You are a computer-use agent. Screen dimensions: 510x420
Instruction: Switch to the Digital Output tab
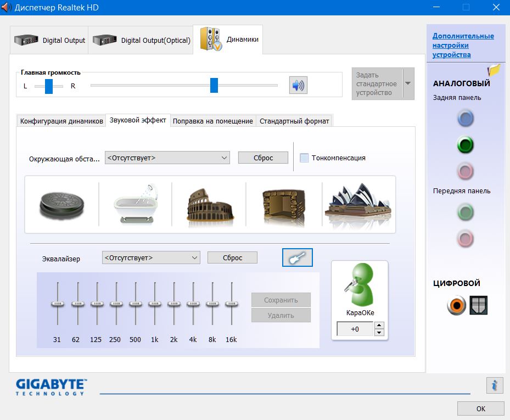tap(49, 40)
